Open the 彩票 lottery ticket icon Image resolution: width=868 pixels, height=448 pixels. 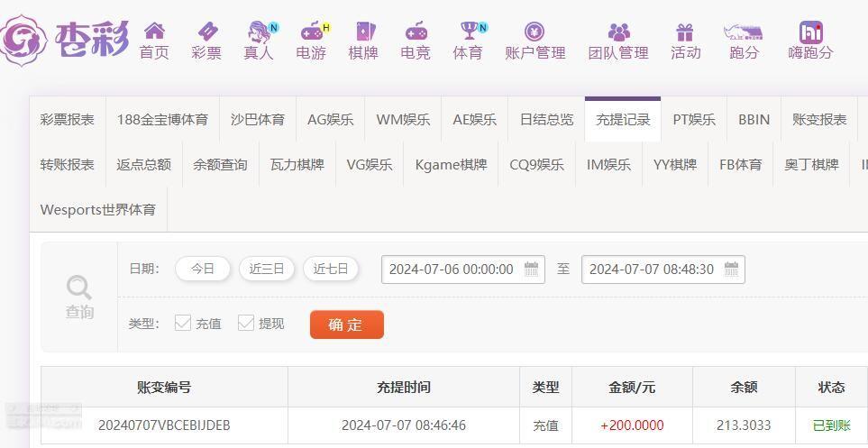pos(207,31)
